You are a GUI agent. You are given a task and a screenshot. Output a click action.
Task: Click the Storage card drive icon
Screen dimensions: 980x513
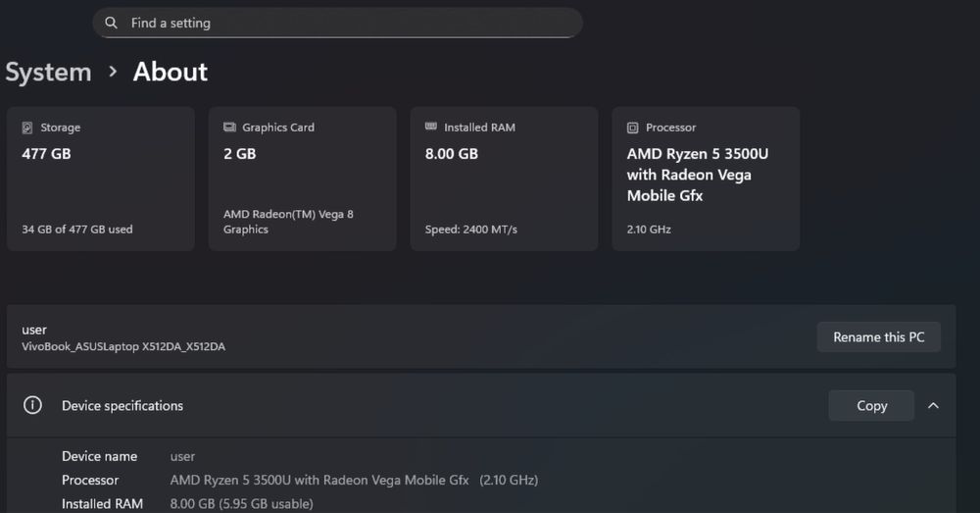tap(26, 128)
